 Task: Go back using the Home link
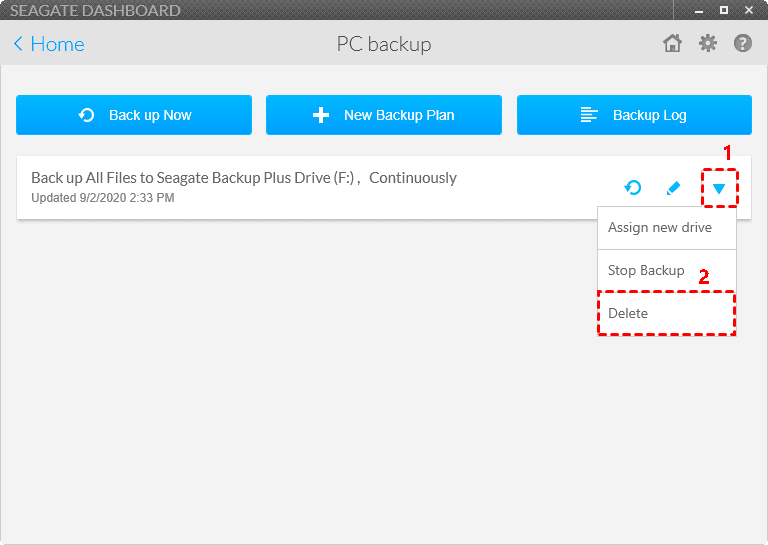[x=57, y=44]
